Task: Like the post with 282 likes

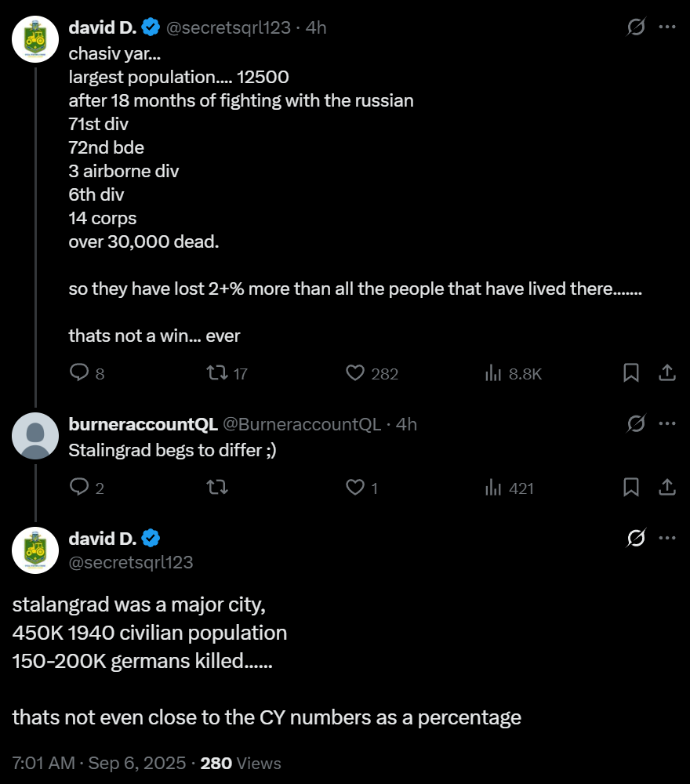Action: coord(356,373)
